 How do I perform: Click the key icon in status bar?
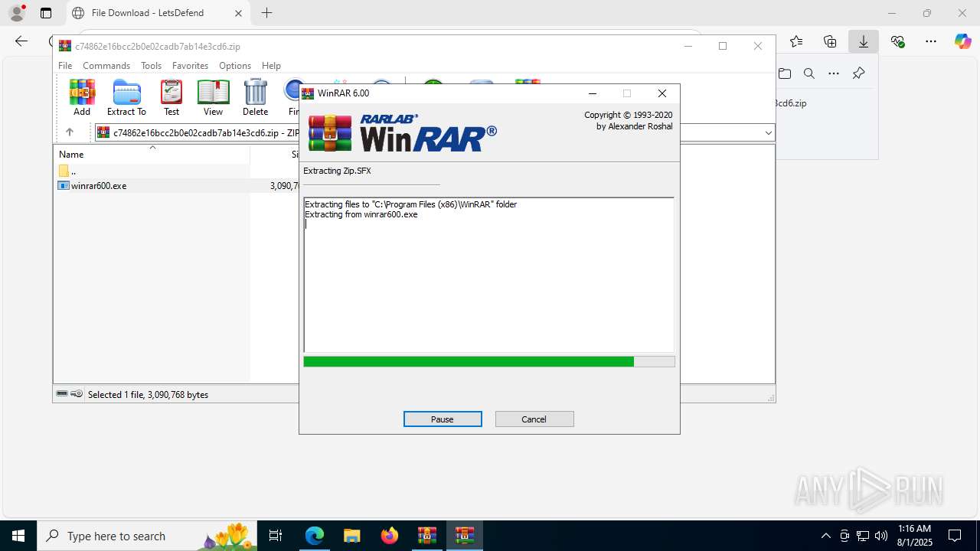pos(77,394)
